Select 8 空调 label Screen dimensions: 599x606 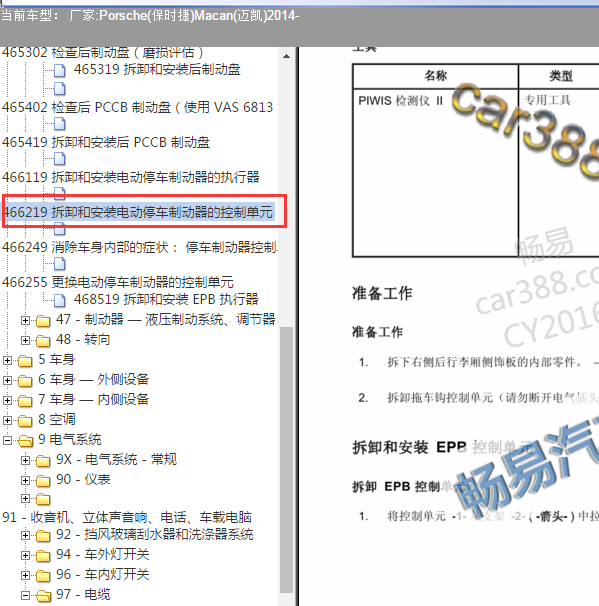[x=57, y=419]
